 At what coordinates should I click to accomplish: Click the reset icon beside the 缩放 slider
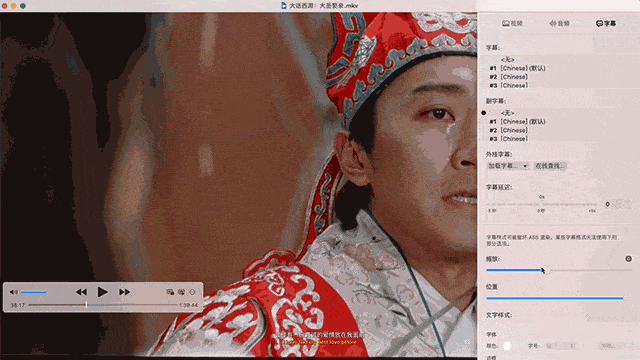tap(629, 259)
